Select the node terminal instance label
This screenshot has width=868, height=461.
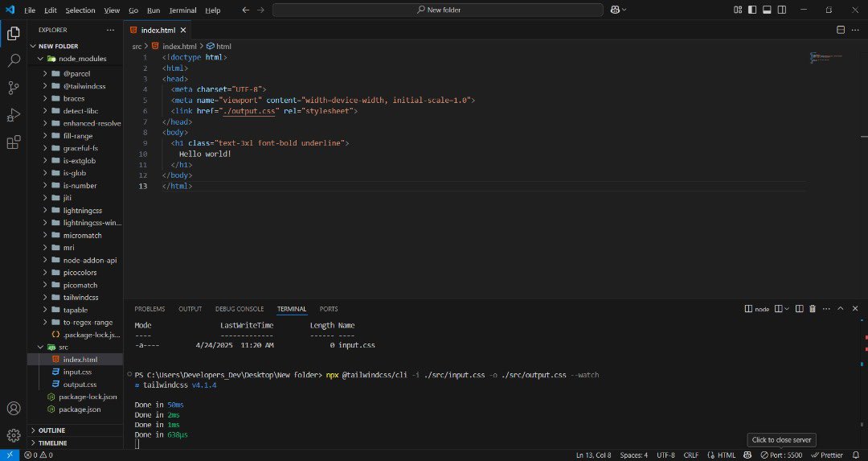(x=757, y=309)
